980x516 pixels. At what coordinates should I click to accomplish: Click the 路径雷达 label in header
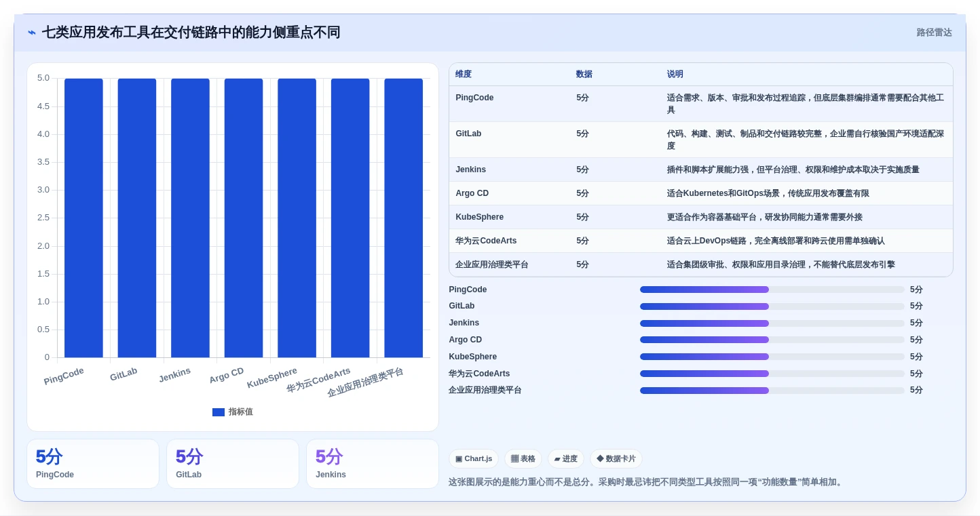[934, 33]
